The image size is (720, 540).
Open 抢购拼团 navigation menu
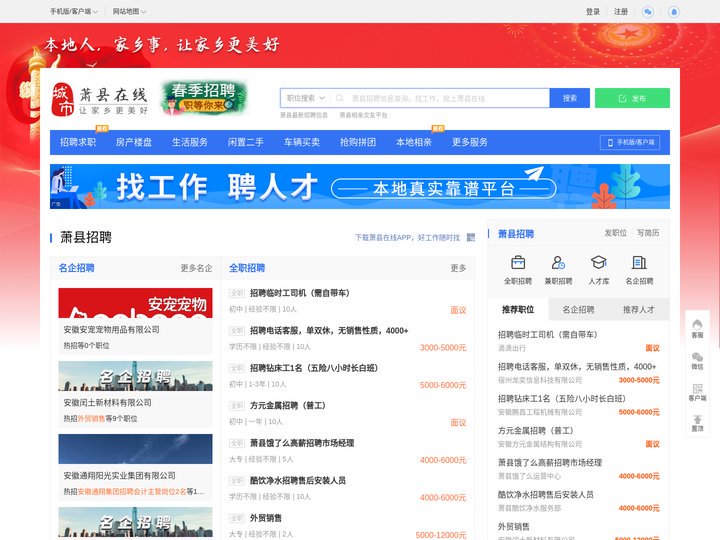point(358,142)
